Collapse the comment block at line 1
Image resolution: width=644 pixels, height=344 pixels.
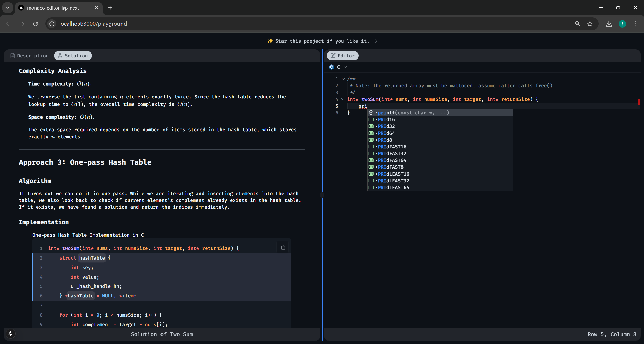click(343, 79)
